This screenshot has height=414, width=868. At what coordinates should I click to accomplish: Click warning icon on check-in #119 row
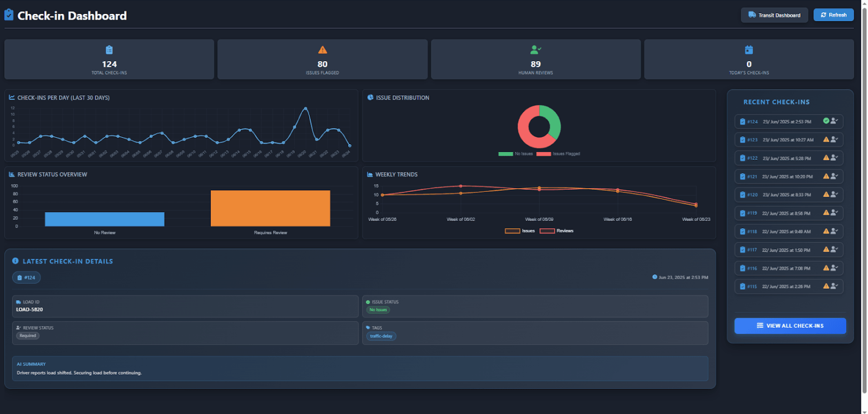tap(826, 213)
